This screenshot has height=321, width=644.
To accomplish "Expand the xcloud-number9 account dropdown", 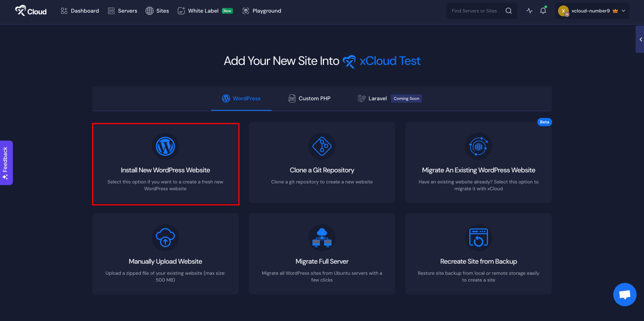I will coord(623,11).
